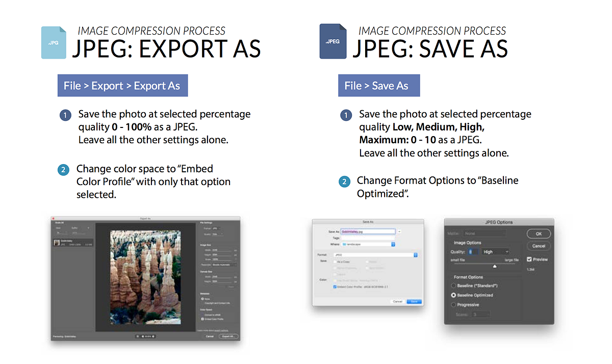Click the landscape folder icon in Where
Image resolution: width=612 pixels, height=364 pixels.
(x=344, y=244)
